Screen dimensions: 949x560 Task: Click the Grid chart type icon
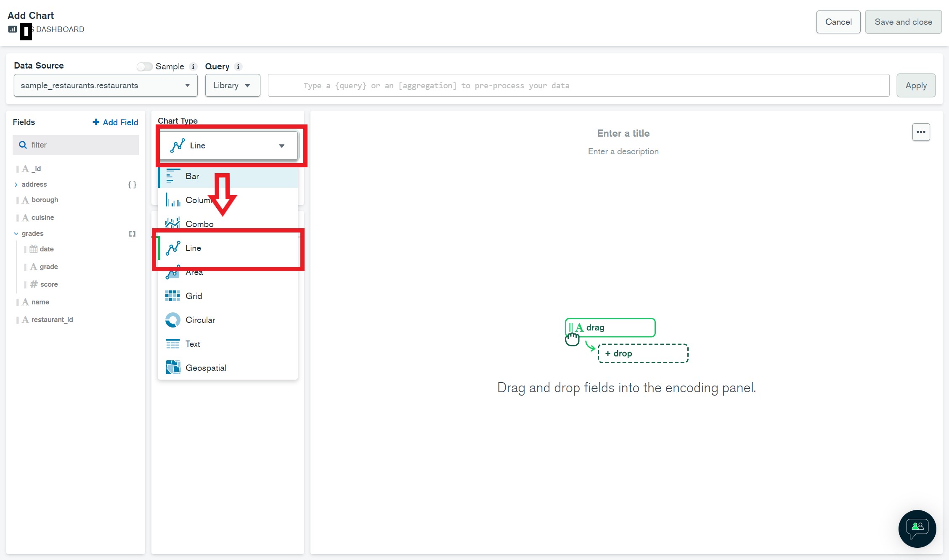click(172, 296)
